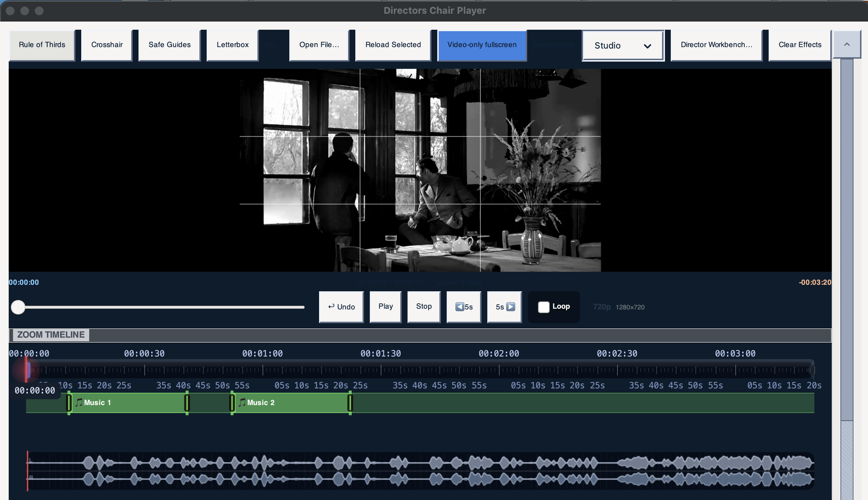Click the -00:03:20 remaining time readout
This screenshot has height=500, width=868.
pos(815,283)
